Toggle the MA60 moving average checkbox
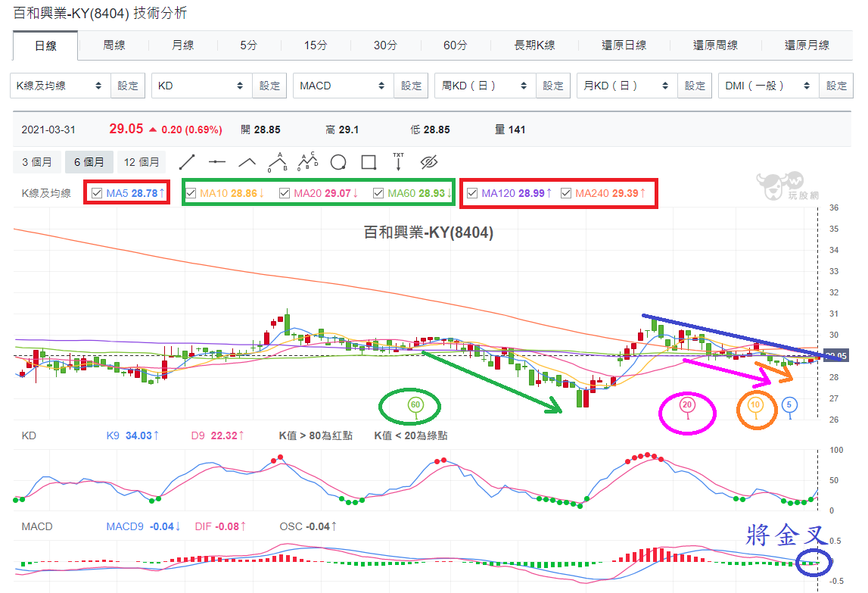This screenshot has width=868, height=593. (x=378, y=193)
